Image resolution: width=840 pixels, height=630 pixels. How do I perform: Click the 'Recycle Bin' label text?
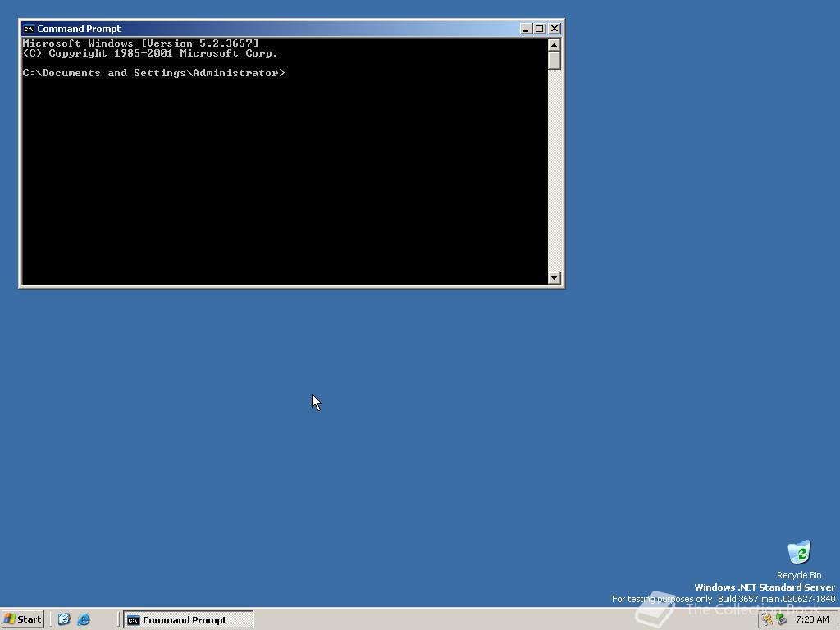[799, 575]
